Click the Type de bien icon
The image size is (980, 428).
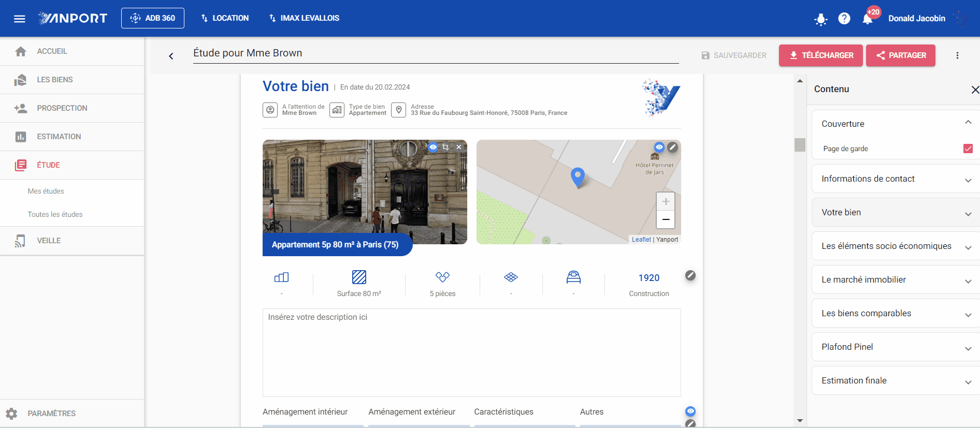tap(337, 110)
